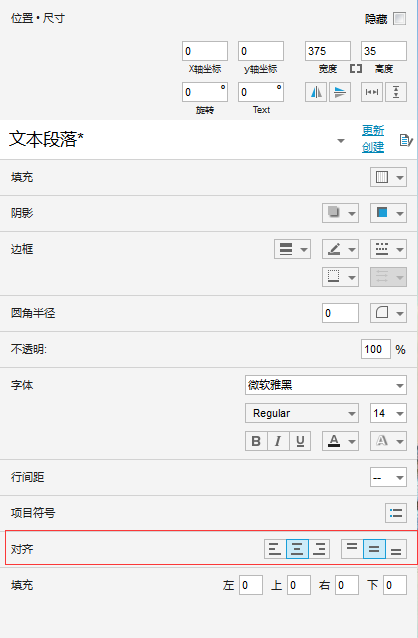Toggle bold formatting
Screen dimensions: 418x638
[x=256, y=441]
